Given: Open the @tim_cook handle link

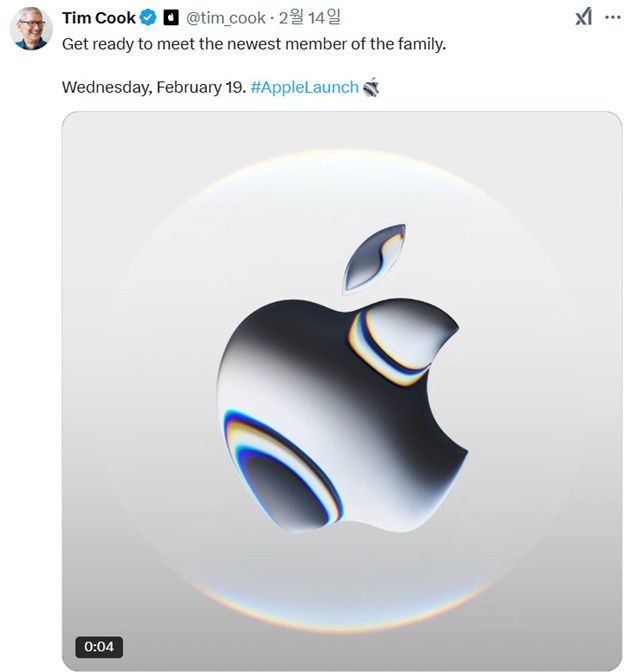Looking at the screenshot, I should (x=226, y=18).
